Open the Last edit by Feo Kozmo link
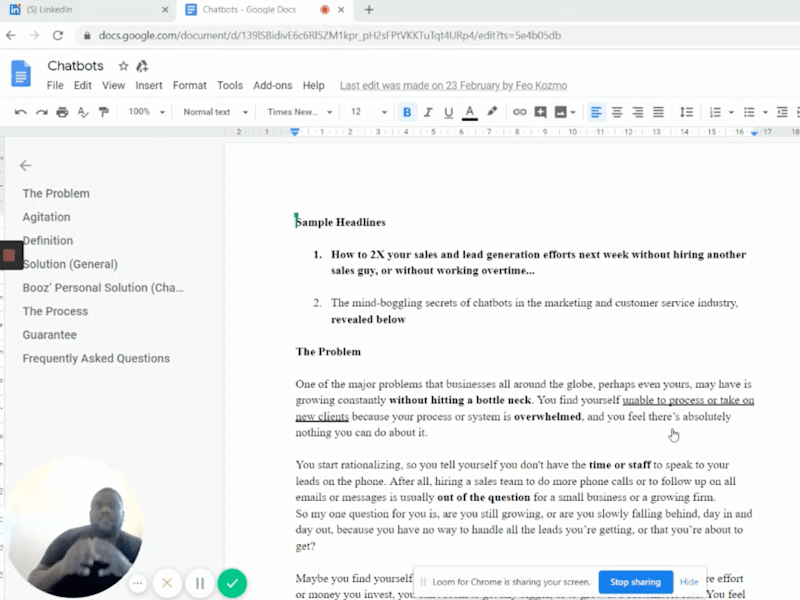800x600 pixels. click(454, 85)
